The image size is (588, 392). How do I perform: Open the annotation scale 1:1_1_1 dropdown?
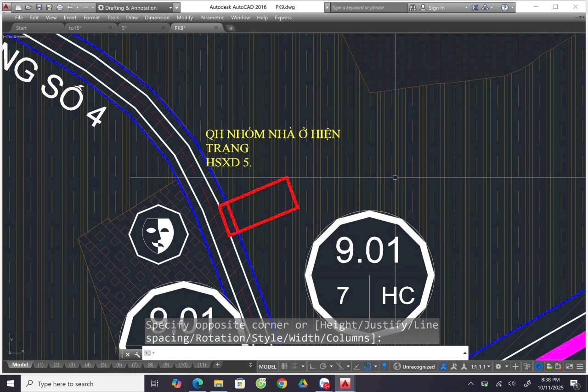[x=481, y=366]
